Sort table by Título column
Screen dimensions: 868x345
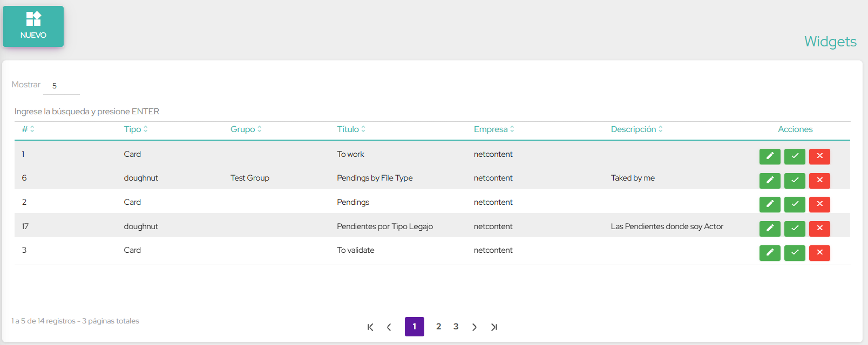pos(351,129)
